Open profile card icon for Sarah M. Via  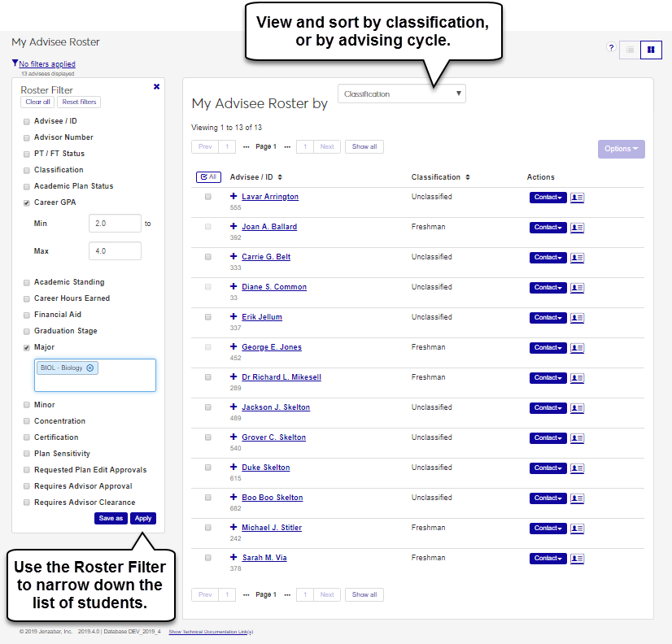(578, 559)
